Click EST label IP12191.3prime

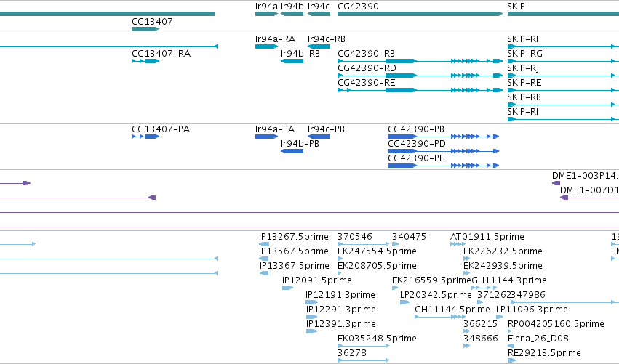pyautogui.click(x=340, y=296)
